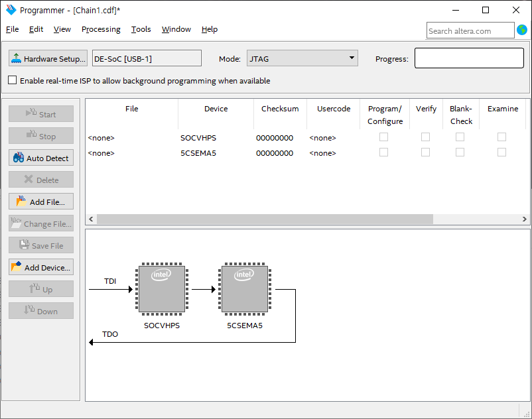
Task: Click the Hardware Setup button
Action: coord(48,58)
